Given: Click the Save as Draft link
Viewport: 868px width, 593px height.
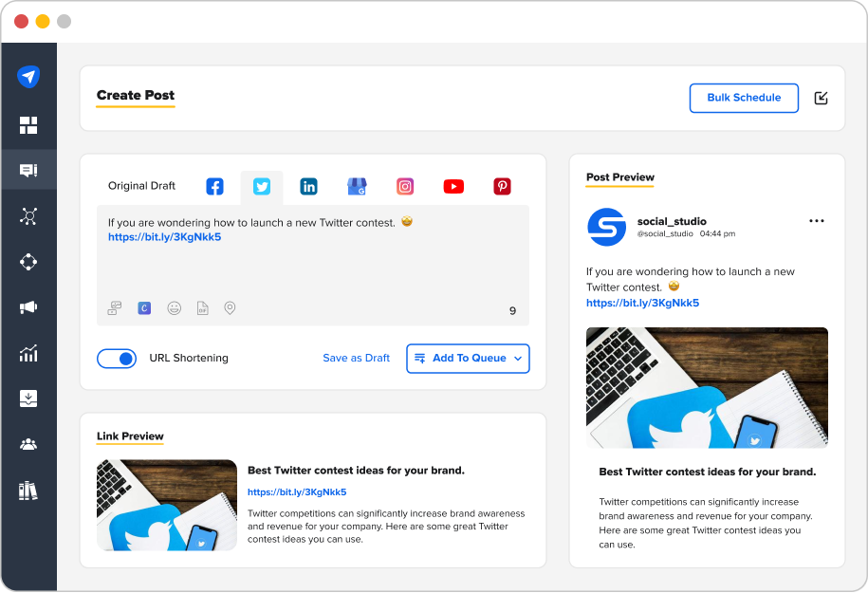Looking at the screenshot, I should point(357,359).
